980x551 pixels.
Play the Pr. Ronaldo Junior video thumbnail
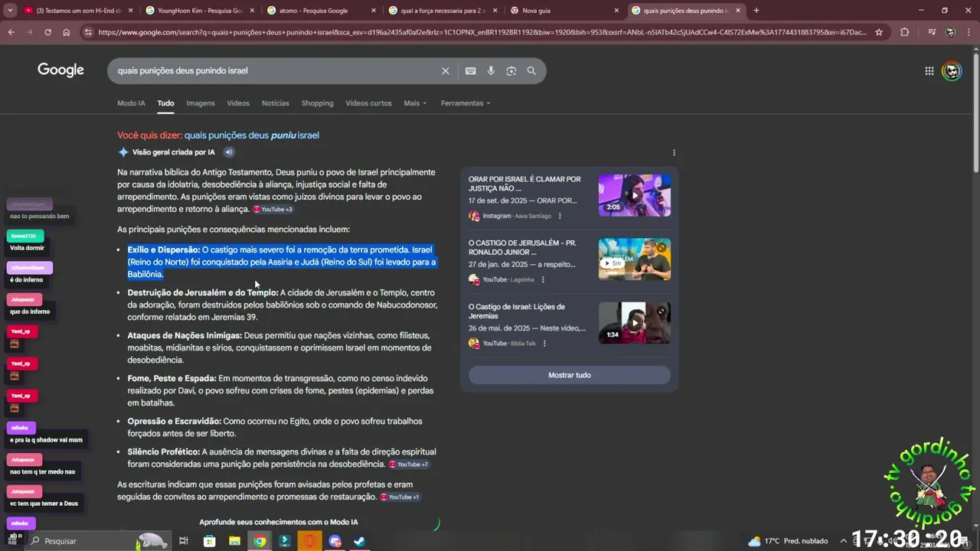(634, 259)
